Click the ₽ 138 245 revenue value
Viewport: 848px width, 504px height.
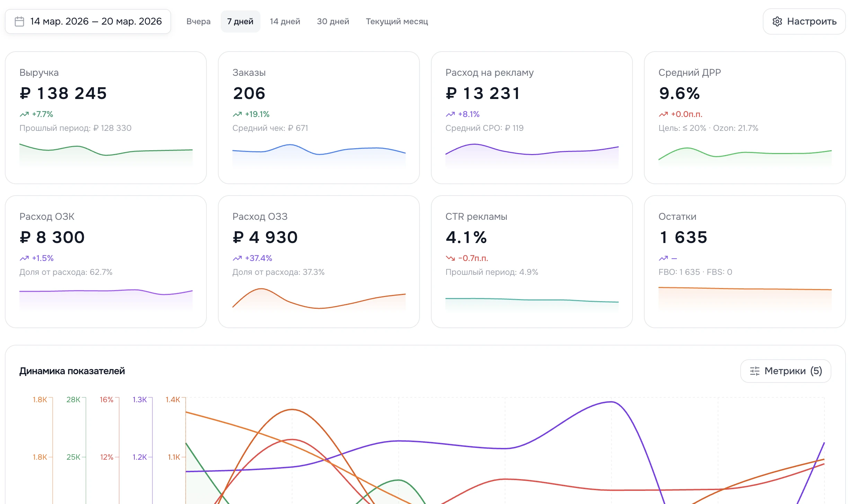point(63,93)
